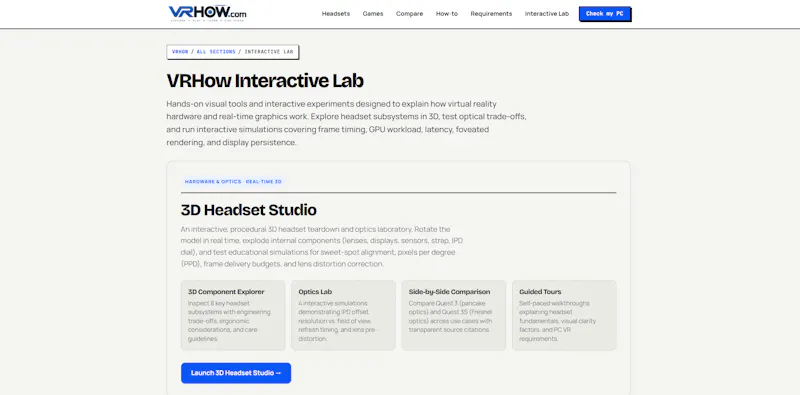The height and width of the screenshot is (395, 800).
Task: Go to the Compare page
Action: point(409,14)
